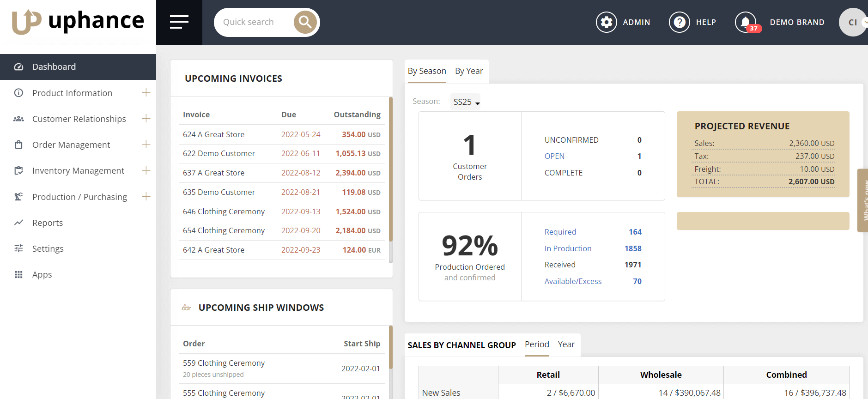Expand Inventory Management plus sign
The height and width of the screenshot is (399, 868).
146,170
